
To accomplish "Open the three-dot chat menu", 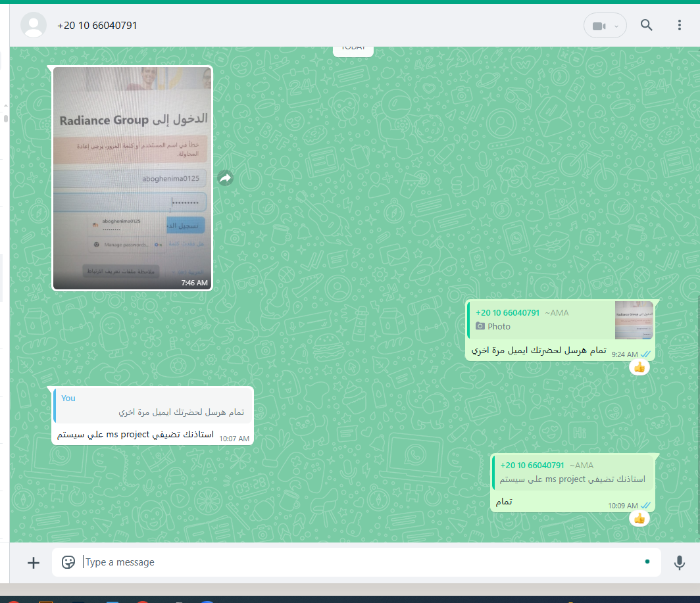I will tap(679, 25).
